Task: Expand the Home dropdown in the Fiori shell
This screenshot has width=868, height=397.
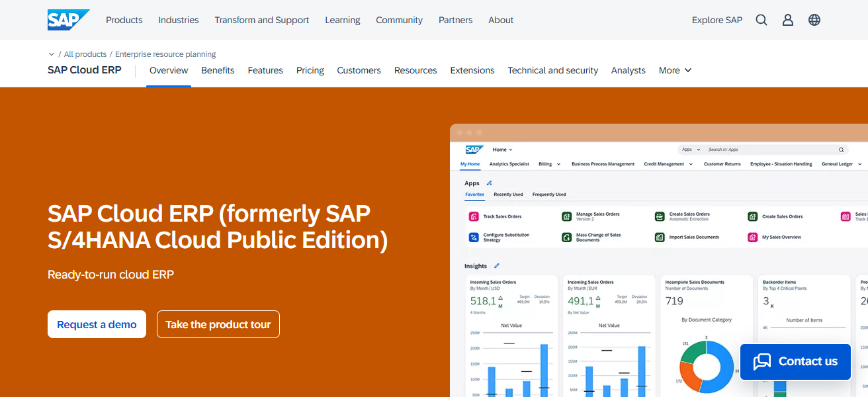Action: point(503,149)
